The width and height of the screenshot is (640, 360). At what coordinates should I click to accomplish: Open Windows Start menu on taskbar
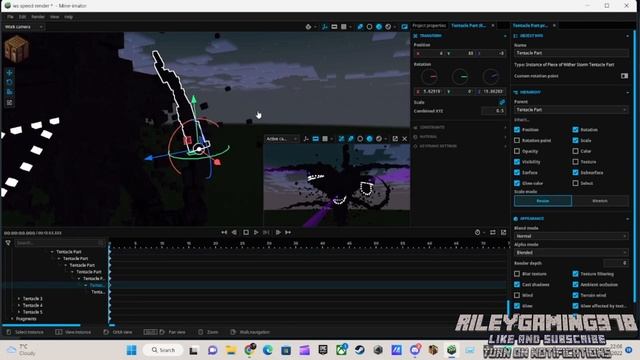[x=131, y=350]
